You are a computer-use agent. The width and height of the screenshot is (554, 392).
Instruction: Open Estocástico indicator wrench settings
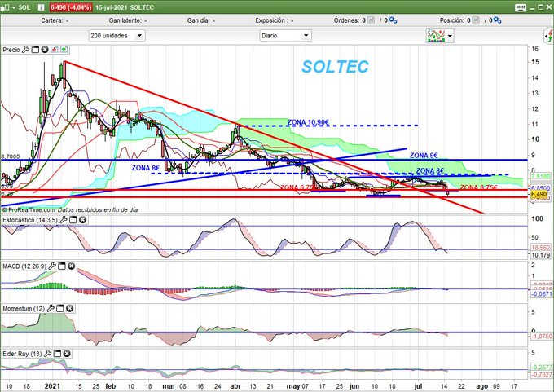point(64,220)
